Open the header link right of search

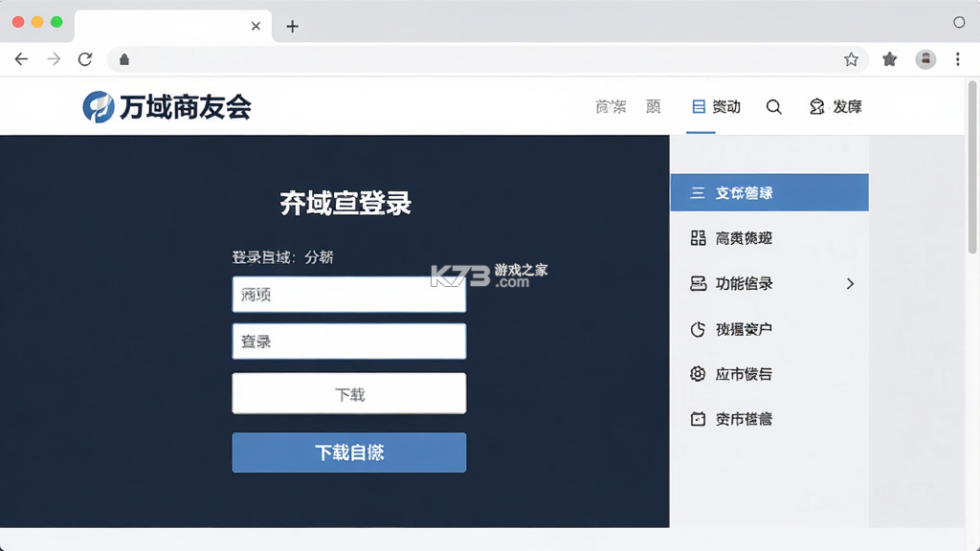coord(835,107)
